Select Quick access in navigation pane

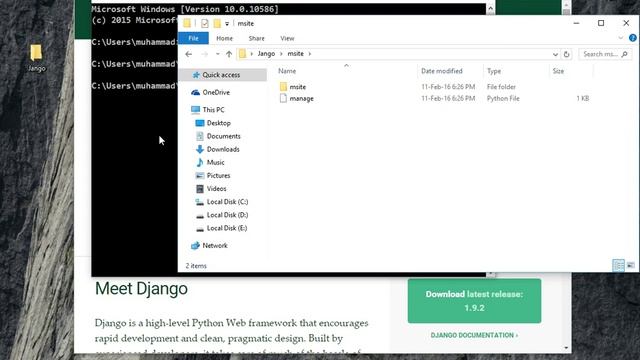[223, 75]
